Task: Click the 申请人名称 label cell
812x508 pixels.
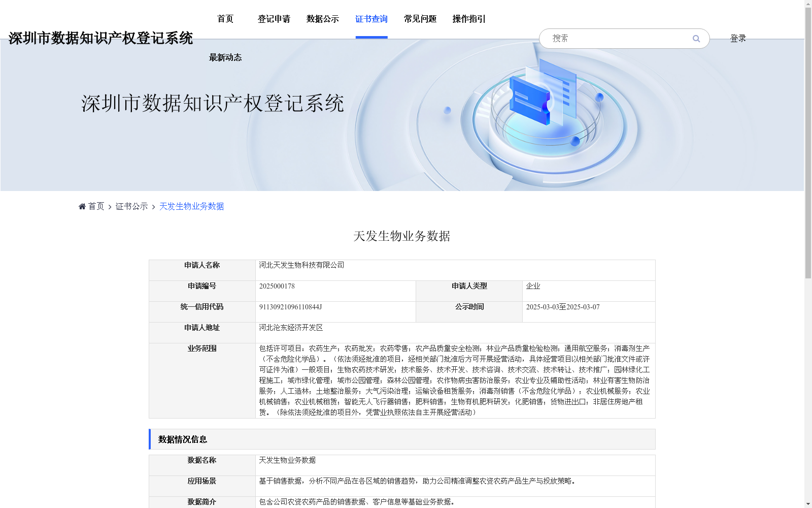Action: pyautogui.click(x=202, y=270)
